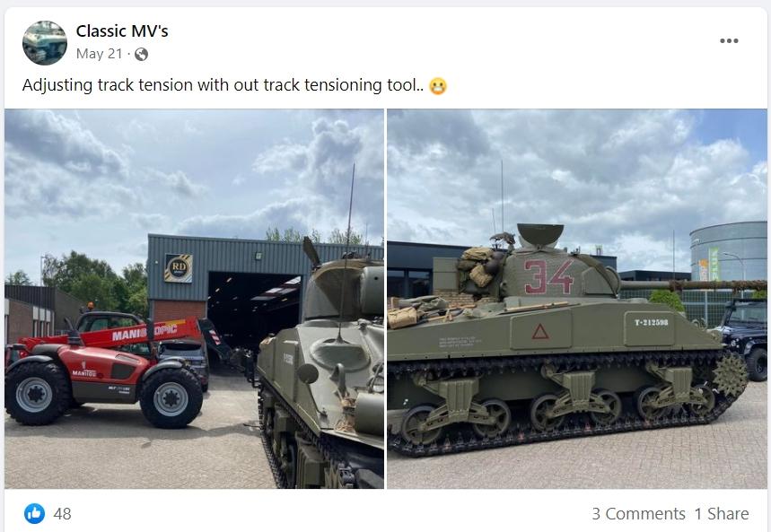Open the left photo with the red telehandler

point(194,299)
